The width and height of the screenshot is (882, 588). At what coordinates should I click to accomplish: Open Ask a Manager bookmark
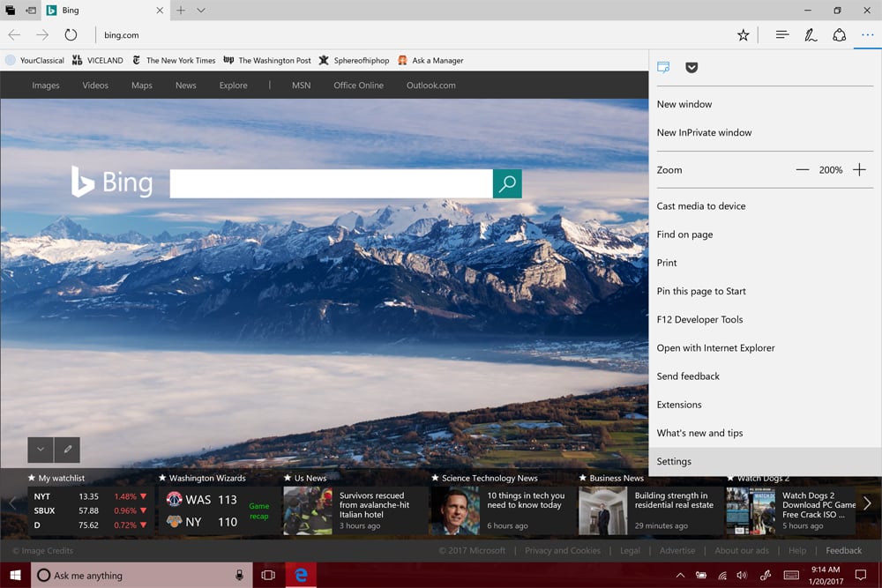(430, 60)
